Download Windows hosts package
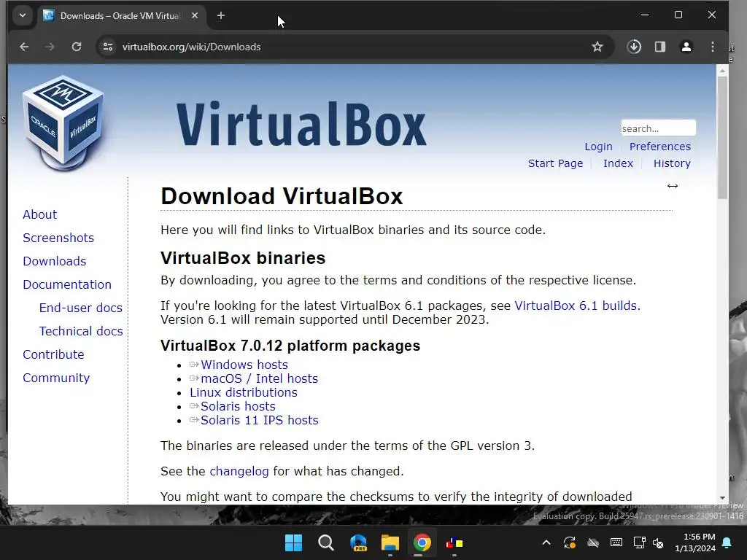This screenshot has height=560, width=747. (244, 365)
